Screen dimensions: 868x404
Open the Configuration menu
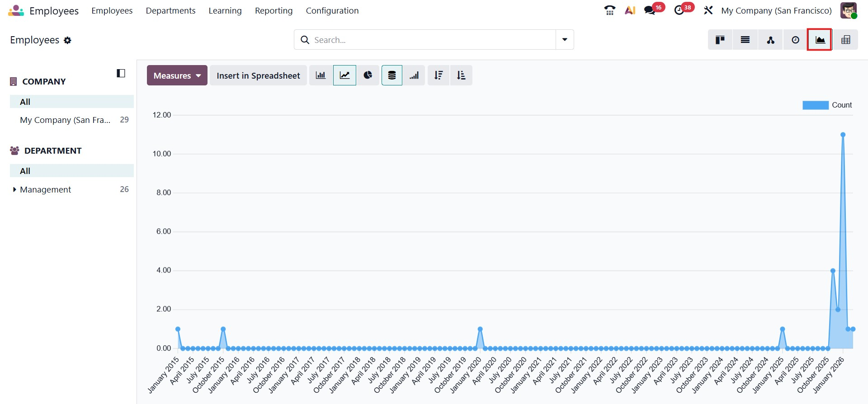(x=332, y=10)
